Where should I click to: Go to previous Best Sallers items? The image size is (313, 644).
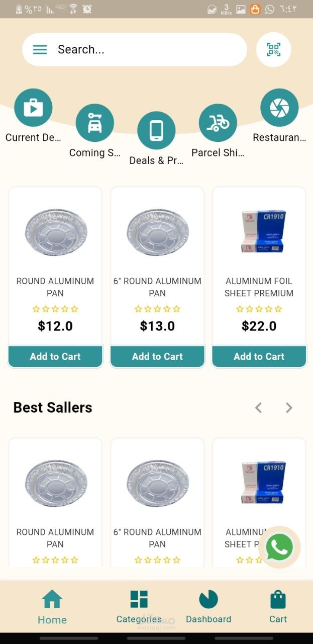tap(258, 408)
